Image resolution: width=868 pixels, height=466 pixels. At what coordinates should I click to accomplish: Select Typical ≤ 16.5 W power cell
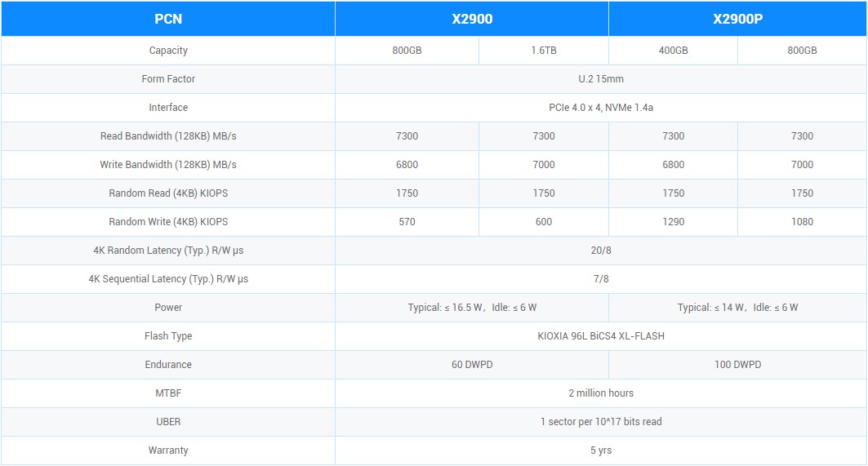472,308
